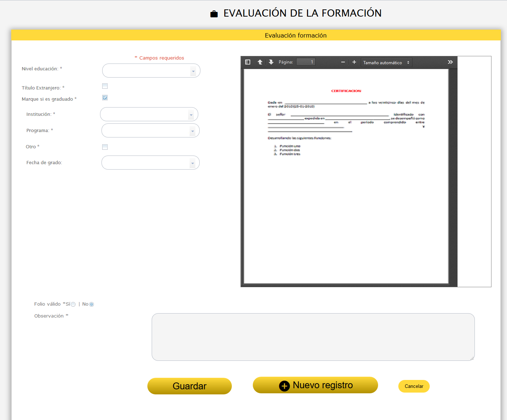Click the plus icon on Nuevo registro
Image resolution: width=507 pixels, height=420 pixels.
pos(284,386)
